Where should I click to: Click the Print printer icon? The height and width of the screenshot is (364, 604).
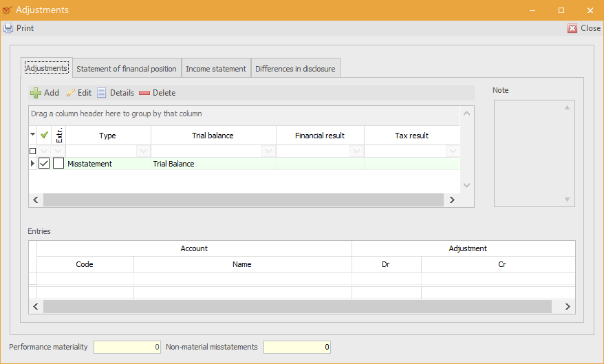click(x=8, y=28)
